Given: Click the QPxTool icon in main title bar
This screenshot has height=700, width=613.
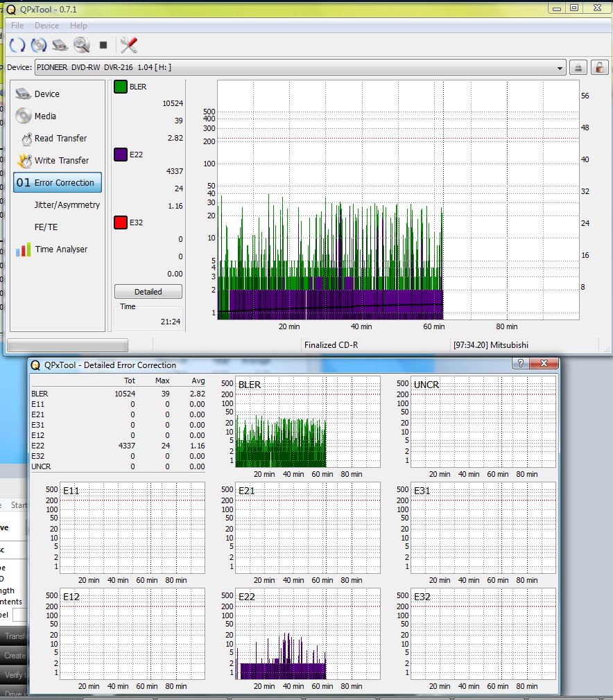Looking at the screenshot, I should click(10, 10).
